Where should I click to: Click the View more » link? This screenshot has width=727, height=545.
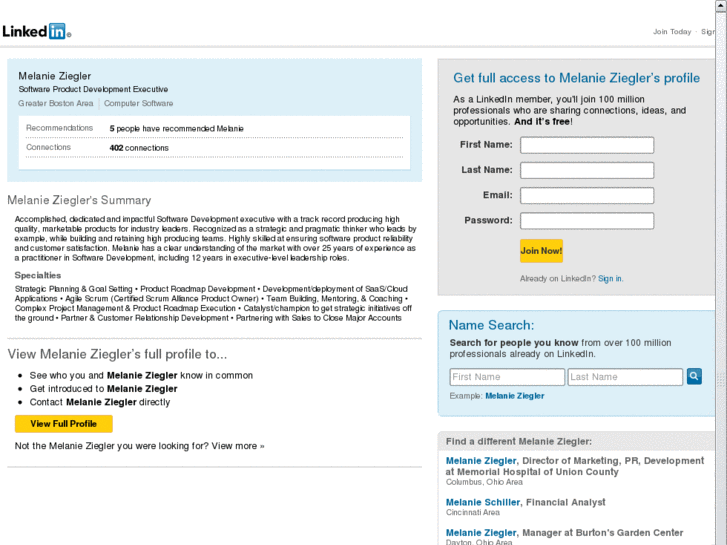tap(238, 446)
